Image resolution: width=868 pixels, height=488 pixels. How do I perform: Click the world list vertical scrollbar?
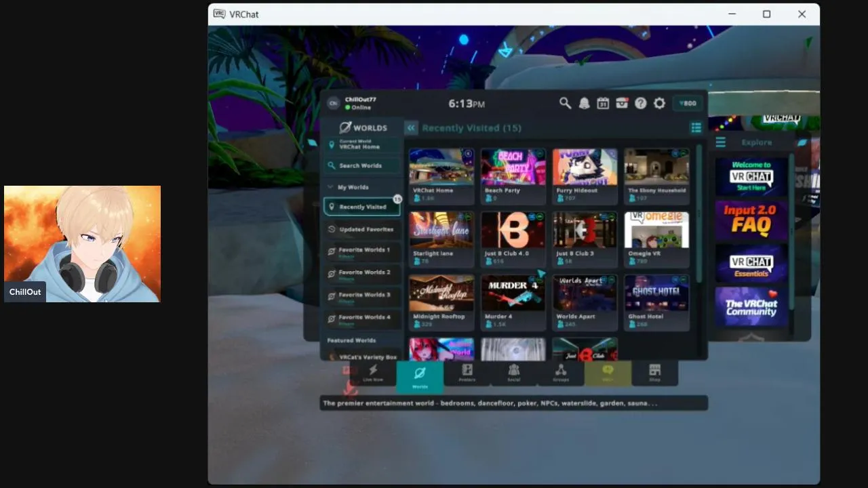[699, 212]
